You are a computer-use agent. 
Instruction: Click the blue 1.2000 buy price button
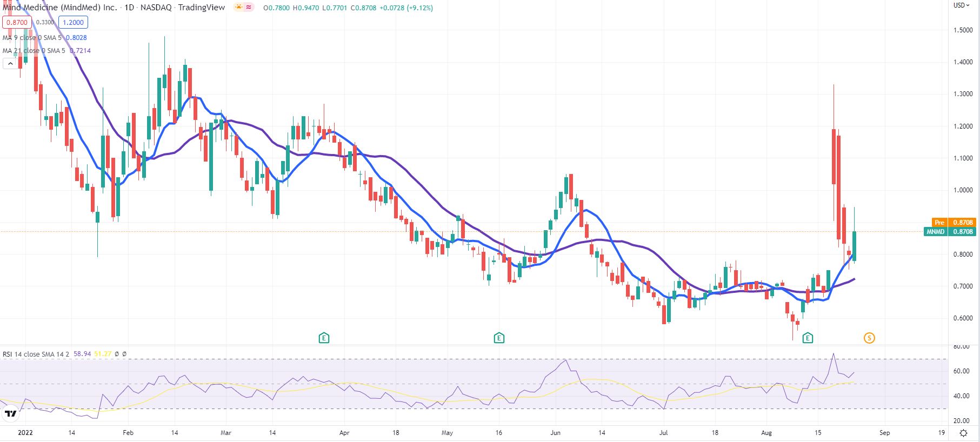(x=73, y=23)
